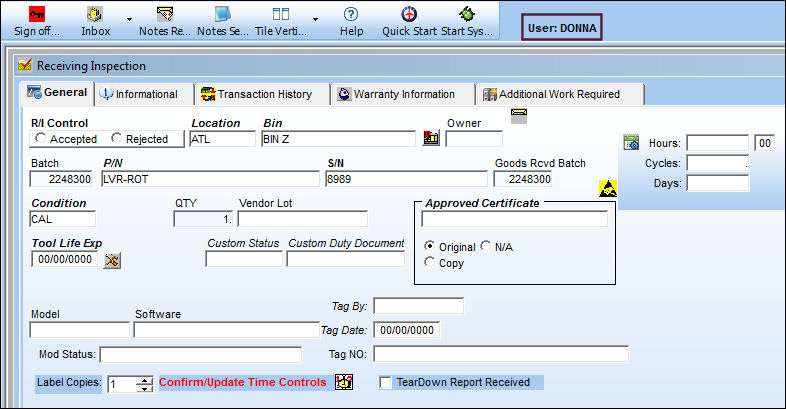The width and height of the screenshot is (786, 409).
Task: Click the User: DONNA label
Action: [x=562, y=28]
